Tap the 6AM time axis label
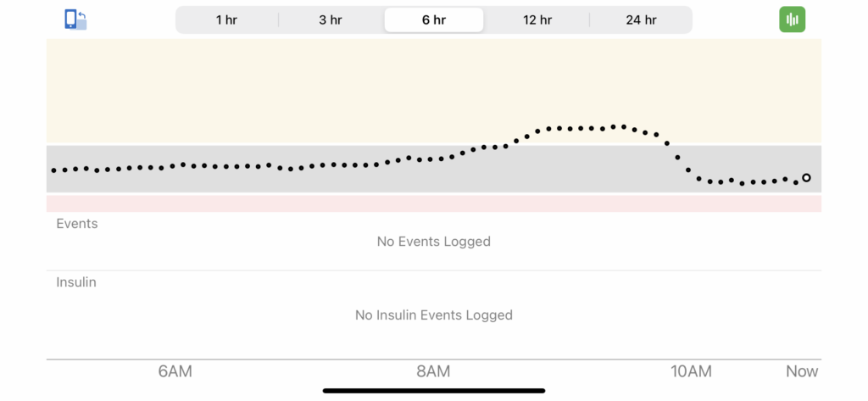Image resolution: width=868 pixels, height=401 pixels. tap(175, 371)
